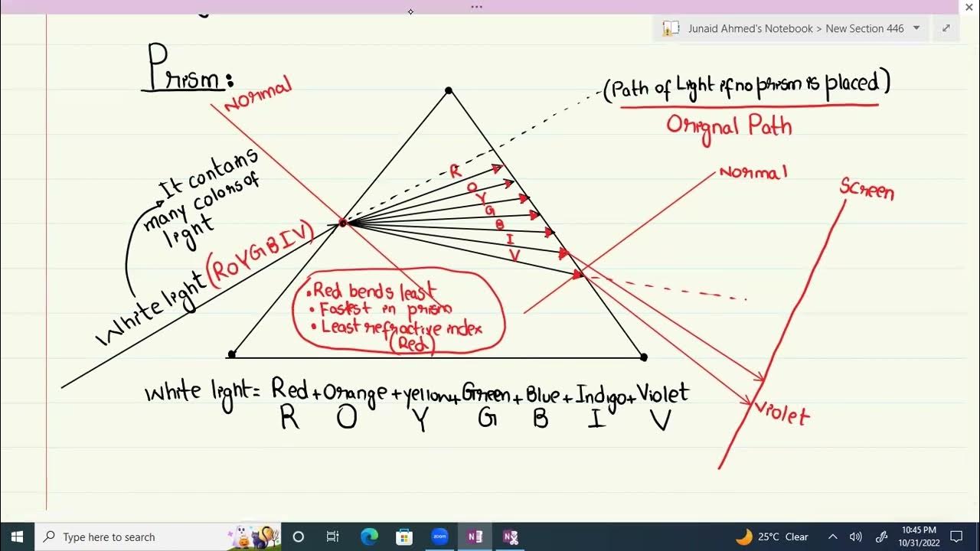Open weather widget showing 25°C Clear
The height and width of the screenshot is (551, 980).
click(x=772, y=536)
